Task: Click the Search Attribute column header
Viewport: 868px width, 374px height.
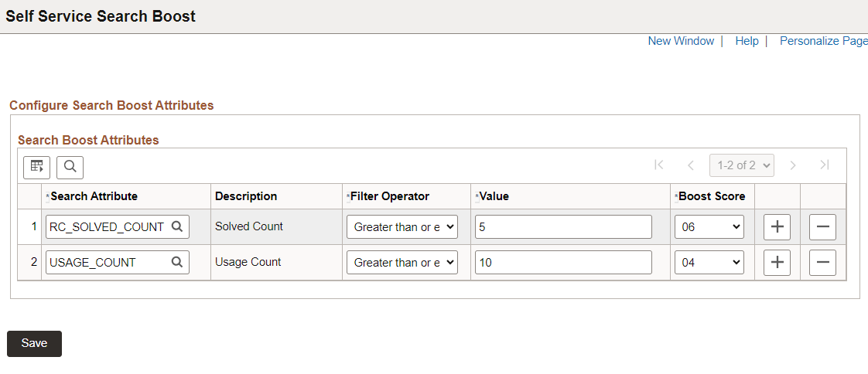Action: (94, 196)
